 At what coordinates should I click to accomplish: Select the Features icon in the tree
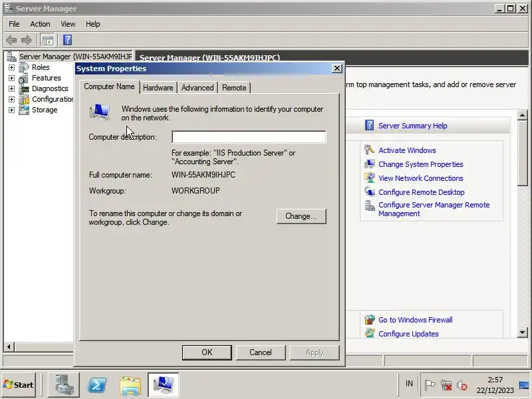tap(24, 78)
